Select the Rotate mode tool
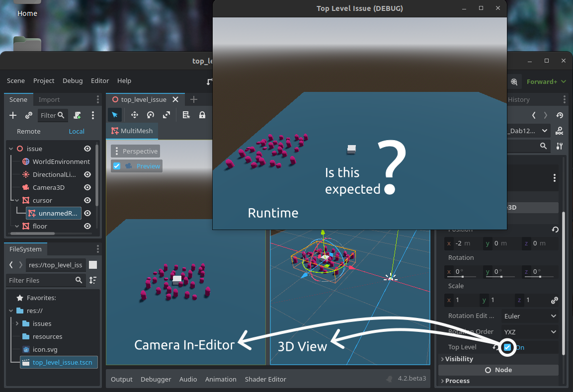Screen dimensions: 573x392 (151, 115)
